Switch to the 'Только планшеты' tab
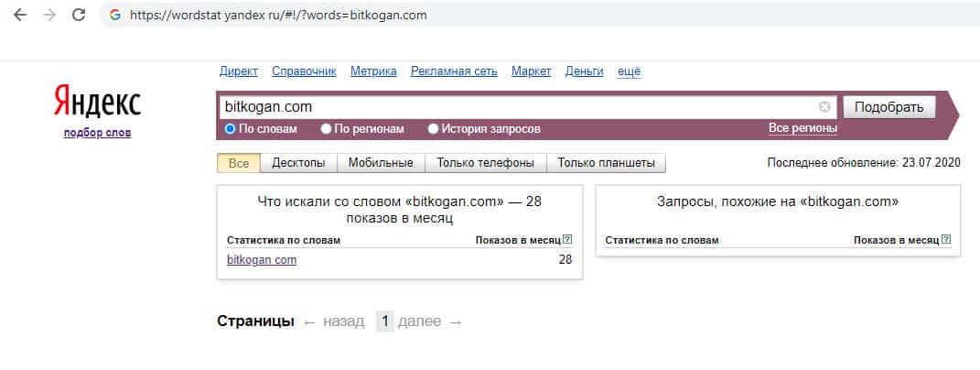Image resolution: width=980 pixels, height=370 pixels. (607, 163)
